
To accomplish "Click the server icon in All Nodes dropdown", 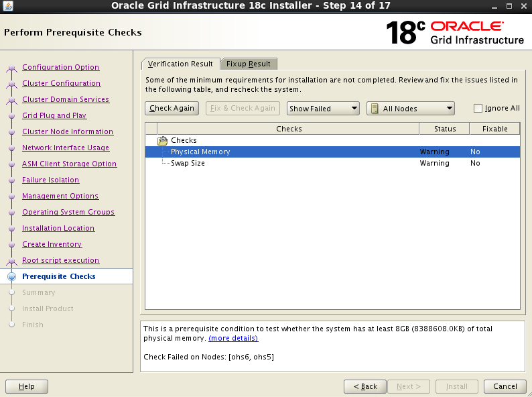I will pyautogui.click(x=375, y=109).
